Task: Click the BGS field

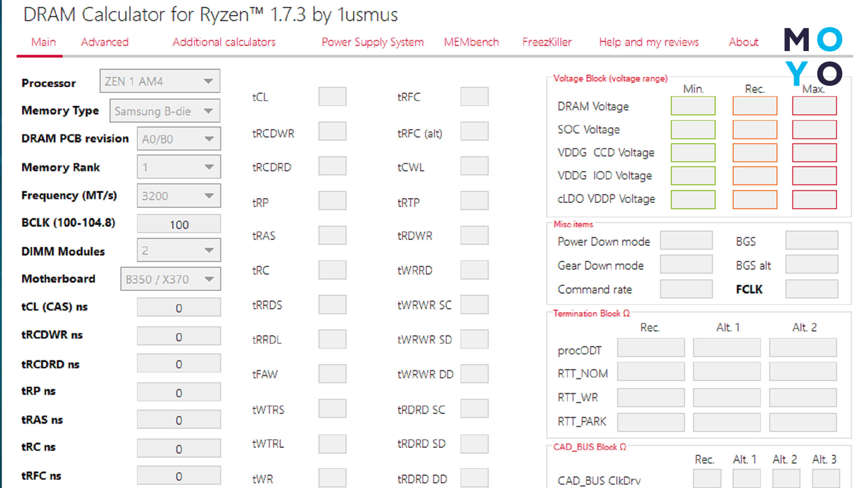Action: pyautogui.click(x=811, y=240)
